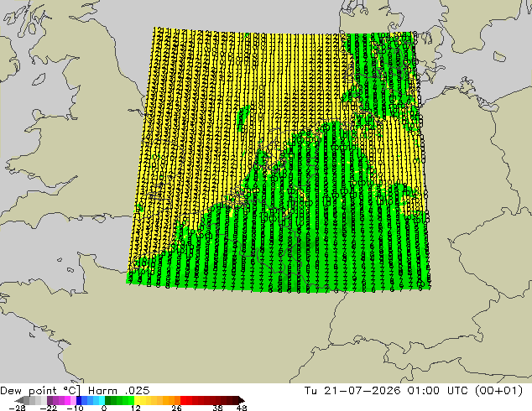
Task: Click the legend value 38
Action: [218, 408]
